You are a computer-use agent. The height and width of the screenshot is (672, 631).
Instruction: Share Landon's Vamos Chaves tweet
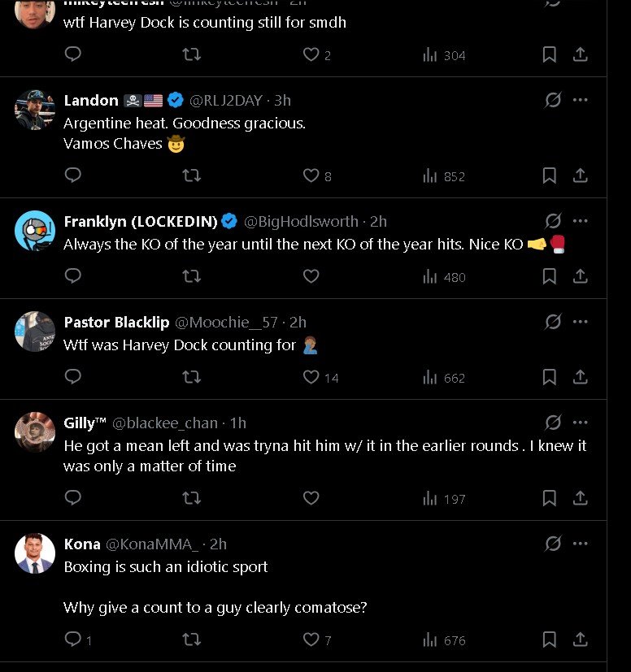click(581, 176)
